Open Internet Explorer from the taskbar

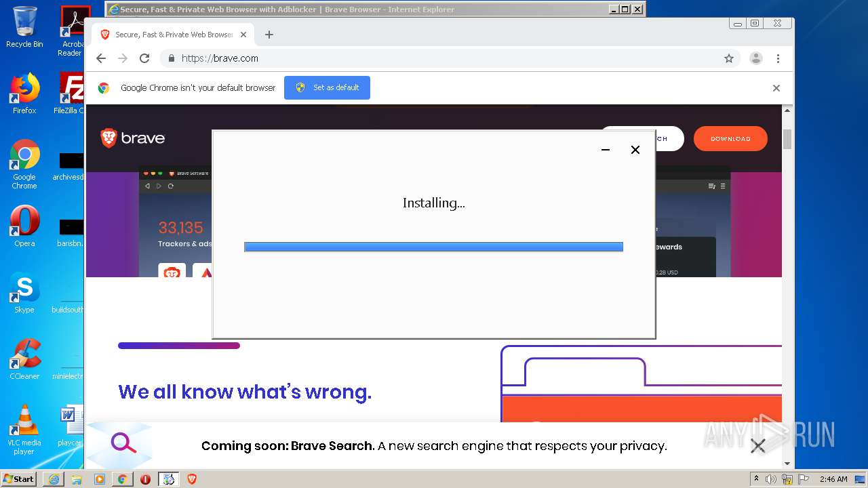pos(53,479)
